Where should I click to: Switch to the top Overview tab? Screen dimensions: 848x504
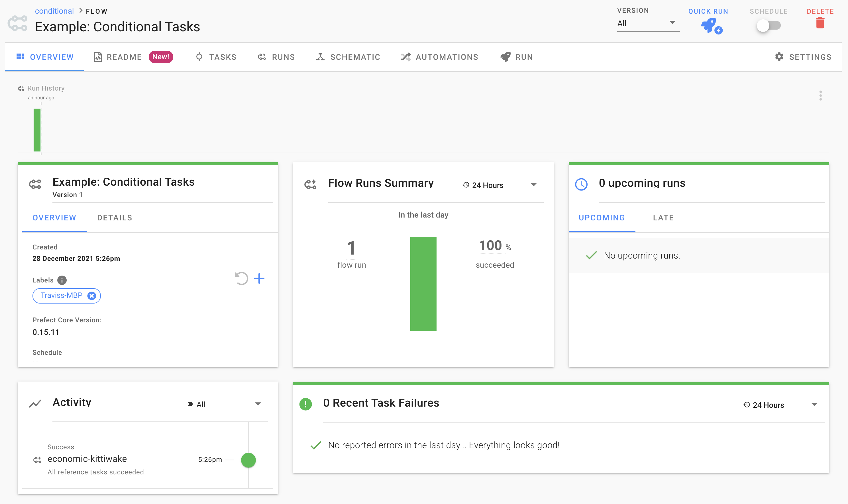click(x=44, y=57)
